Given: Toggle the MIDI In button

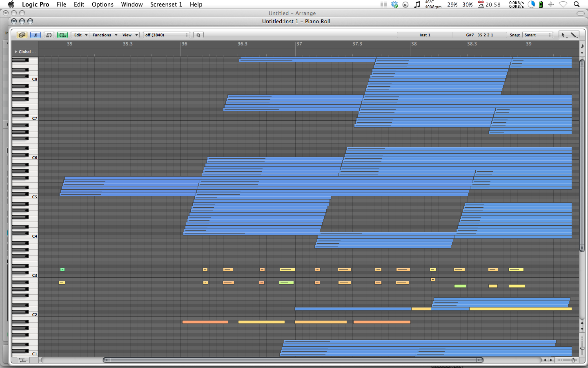Looking at the screenshot, I should tap(49, 35).
